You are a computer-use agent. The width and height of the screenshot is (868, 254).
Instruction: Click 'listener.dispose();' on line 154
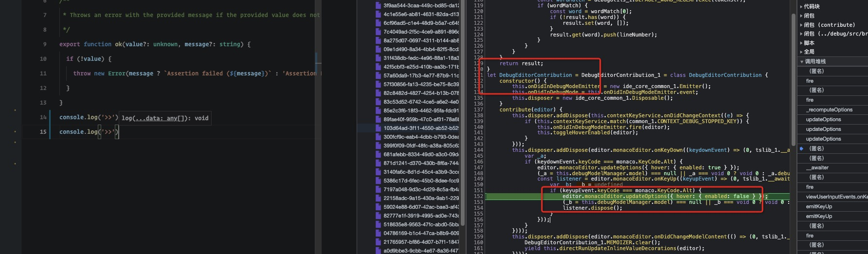(x=593, y=208)
